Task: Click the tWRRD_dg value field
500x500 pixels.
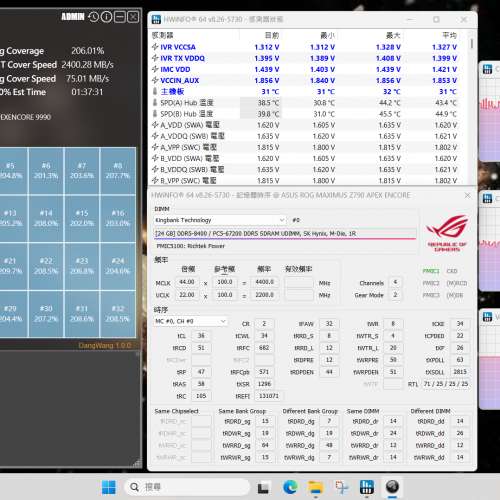Action: click(329, 445)
